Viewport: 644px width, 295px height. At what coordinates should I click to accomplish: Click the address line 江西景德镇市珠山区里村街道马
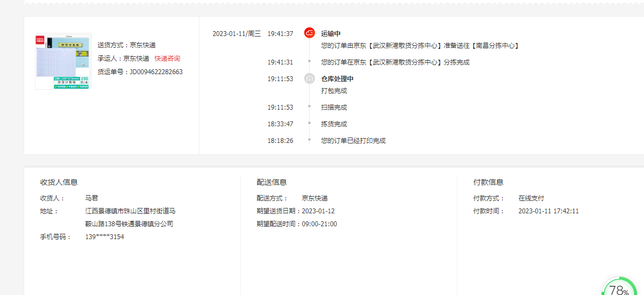(x=130, y=211)
